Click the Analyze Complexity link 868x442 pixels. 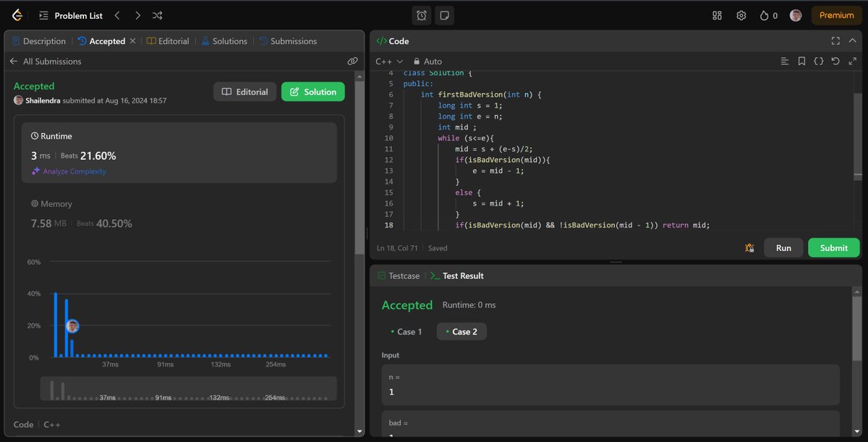75,171
